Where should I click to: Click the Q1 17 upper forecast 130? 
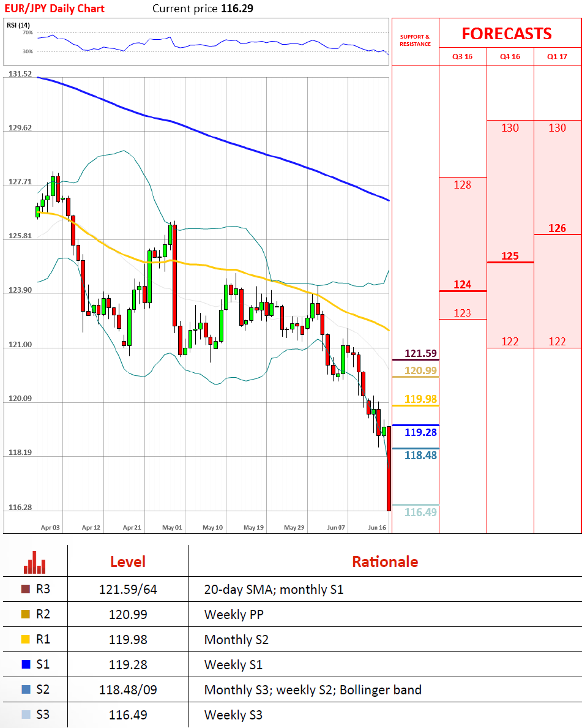(x=557, y=128)
